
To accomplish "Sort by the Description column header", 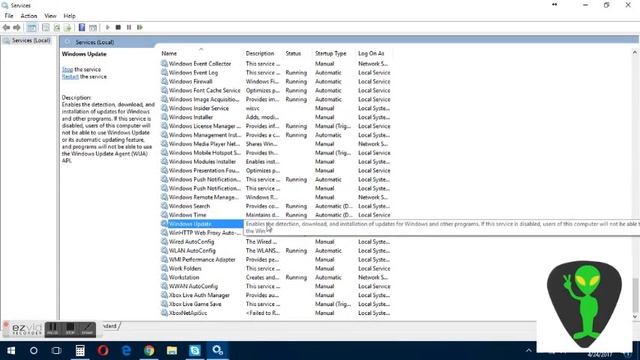I will [260, 53].
